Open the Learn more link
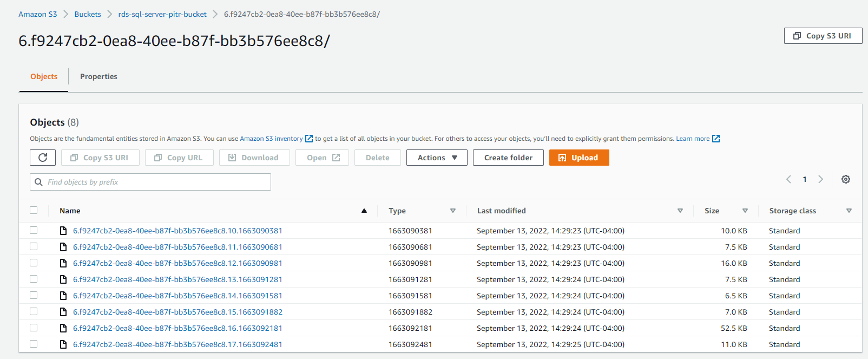868x359 pixels. (x=693, y=139)
